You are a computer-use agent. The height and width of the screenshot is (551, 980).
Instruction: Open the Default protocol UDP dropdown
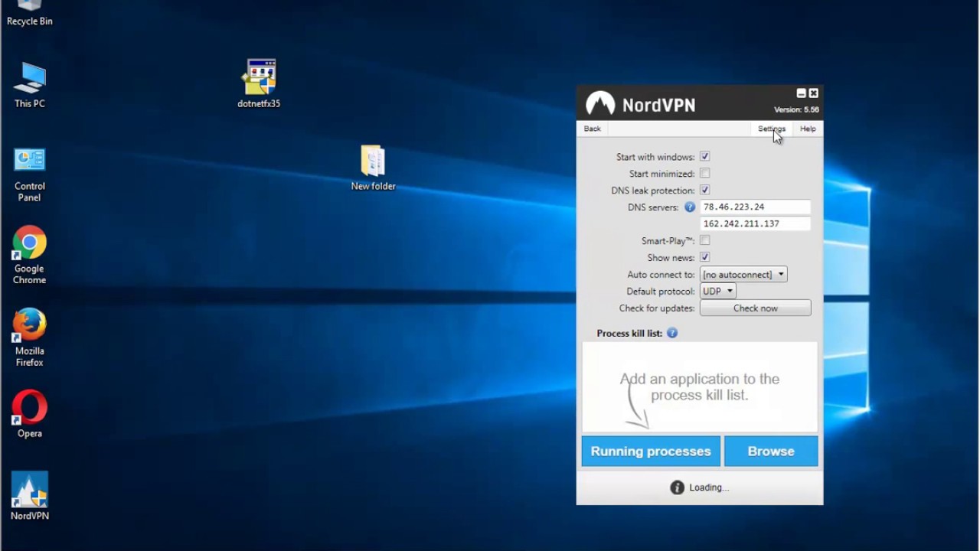(x=718, y=292)
